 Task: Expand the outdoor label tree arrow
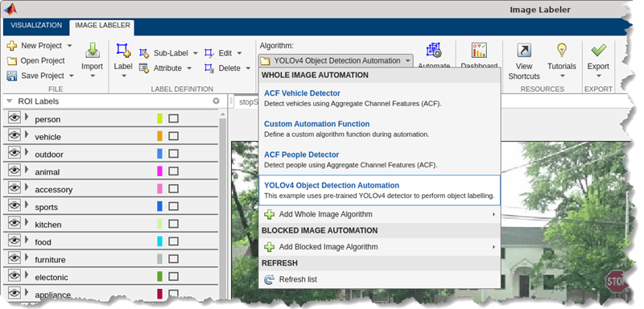click(27, 153)
